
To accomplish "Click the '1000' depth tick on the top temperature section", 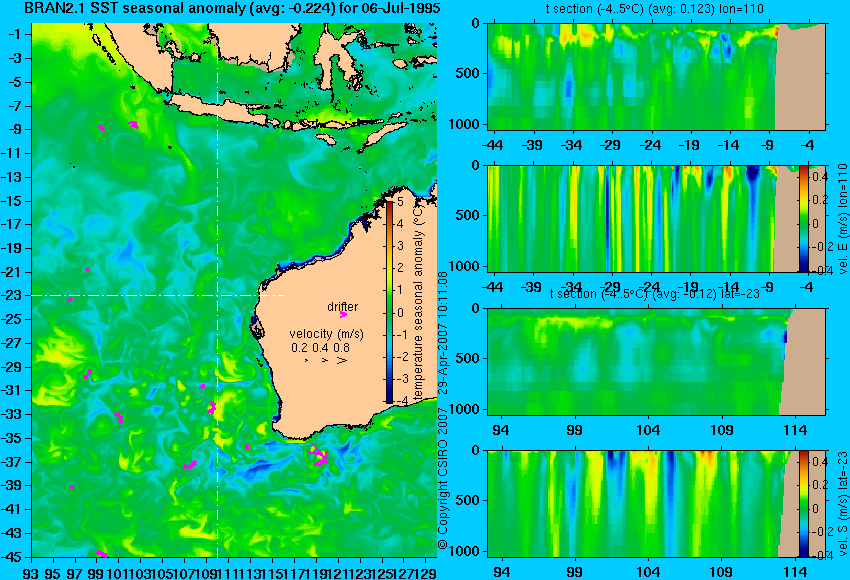I will point(464,124).
